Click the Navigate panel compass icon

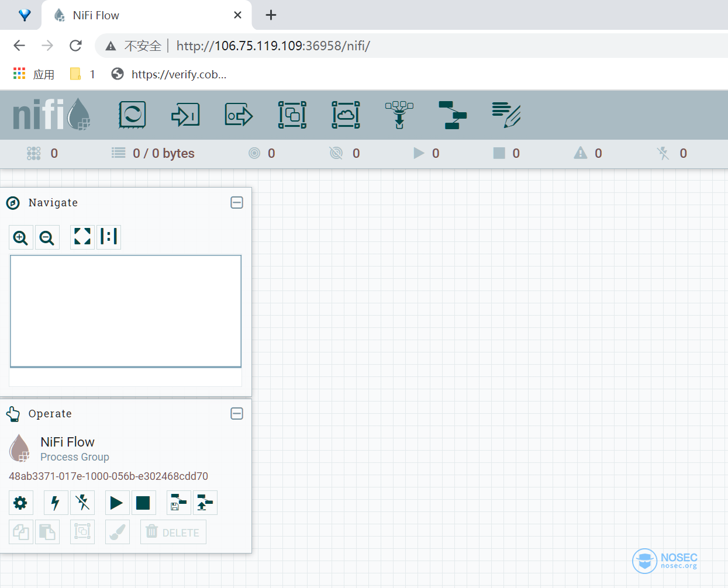coord(13,203)
